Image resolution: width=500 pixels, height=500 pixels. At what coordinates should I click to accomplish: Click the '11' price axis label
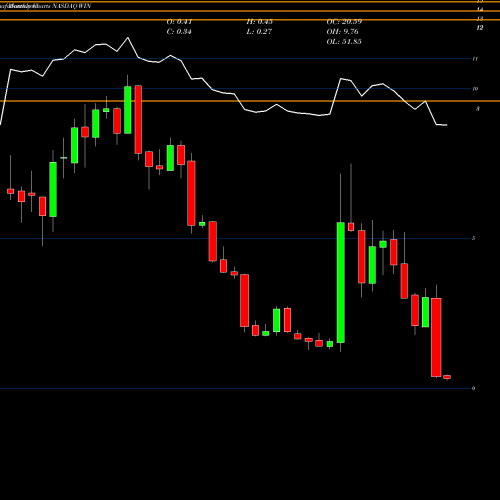pyautogui.click(x=475, y=59)
